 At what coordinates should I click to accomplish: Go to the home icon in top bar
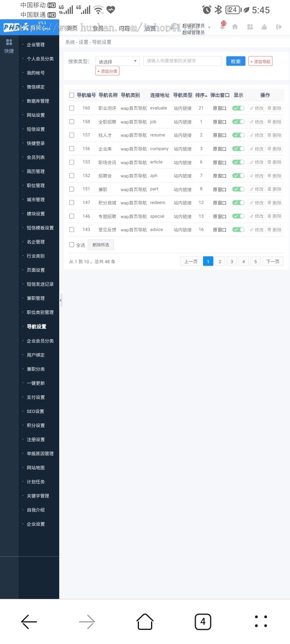point(235,27)
